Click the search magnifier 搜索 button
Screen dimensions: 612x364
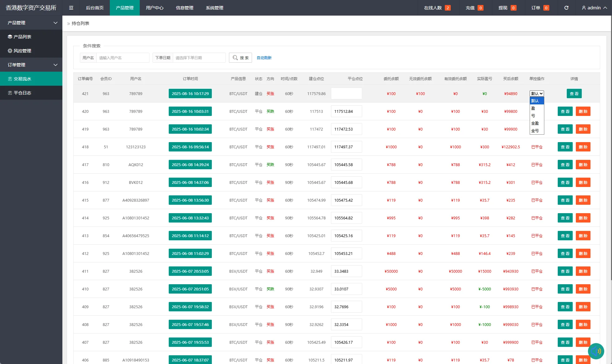[240, 58]
